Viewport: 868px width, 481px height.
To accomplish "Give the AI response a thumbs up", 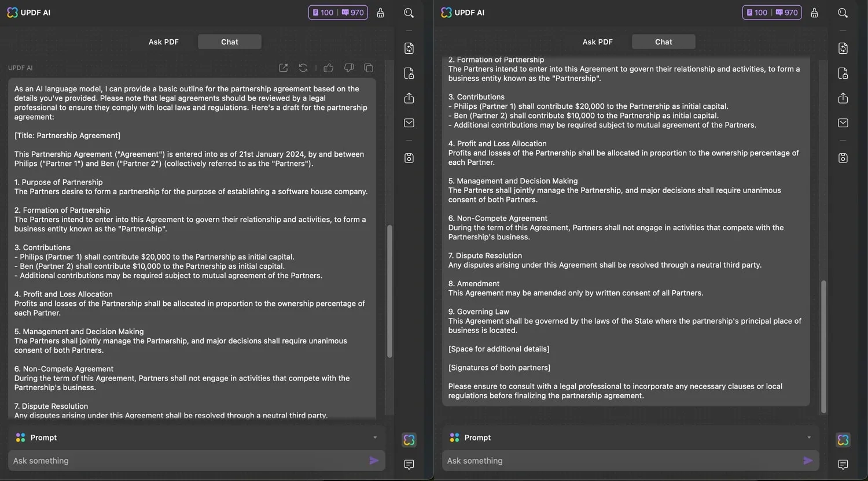I will tap(329, 68).
